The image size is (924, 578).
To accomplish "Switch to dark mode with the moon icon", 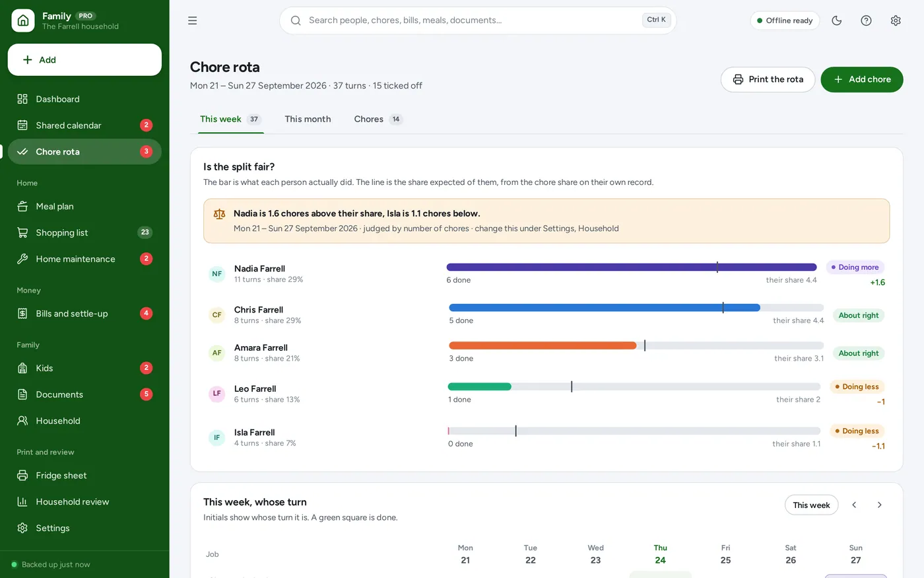I will click(837, 20).
